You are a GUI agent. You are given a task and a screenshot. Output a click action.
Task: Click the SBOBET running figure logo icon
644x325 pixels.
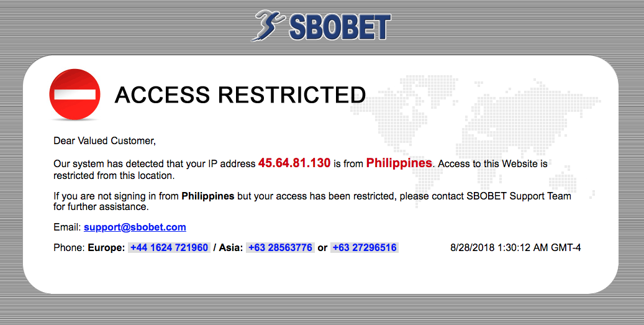pos(269,25)
